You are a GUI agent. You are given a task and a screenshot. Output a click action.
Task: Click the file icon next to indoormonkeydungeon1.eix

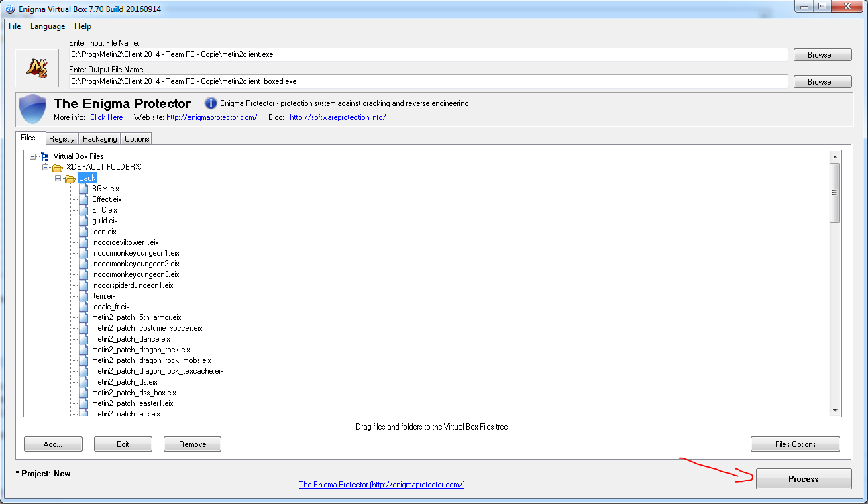pos(83,253)
